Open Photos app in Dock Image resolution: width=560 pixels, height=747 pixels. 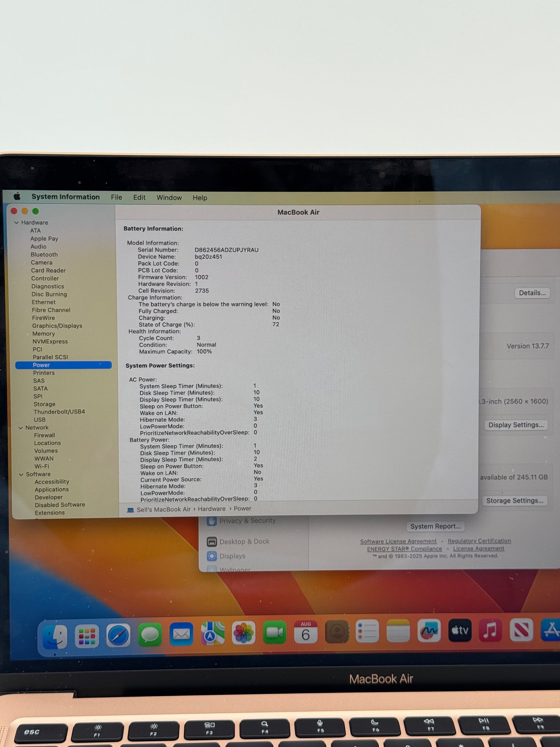[243, 633]
